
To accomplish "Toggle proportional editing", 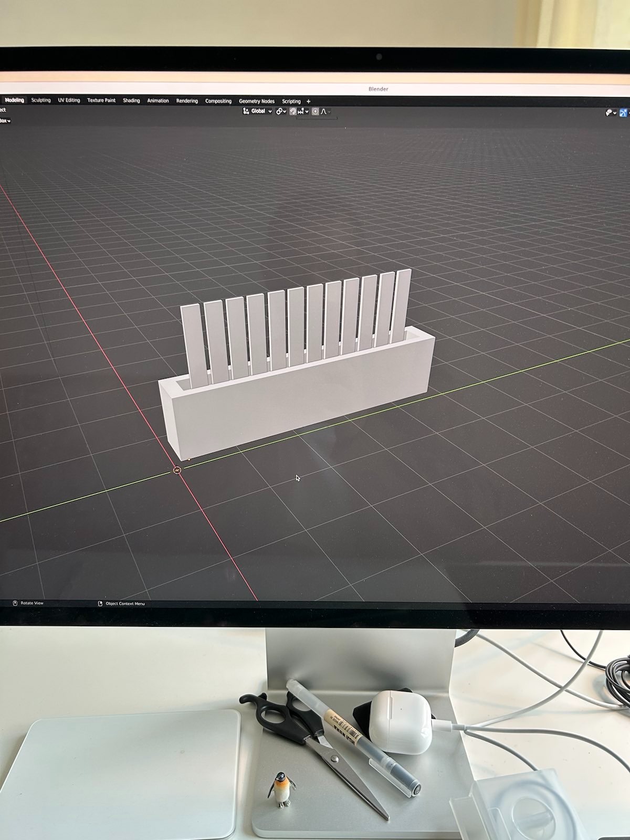I will tap(316, 111).
